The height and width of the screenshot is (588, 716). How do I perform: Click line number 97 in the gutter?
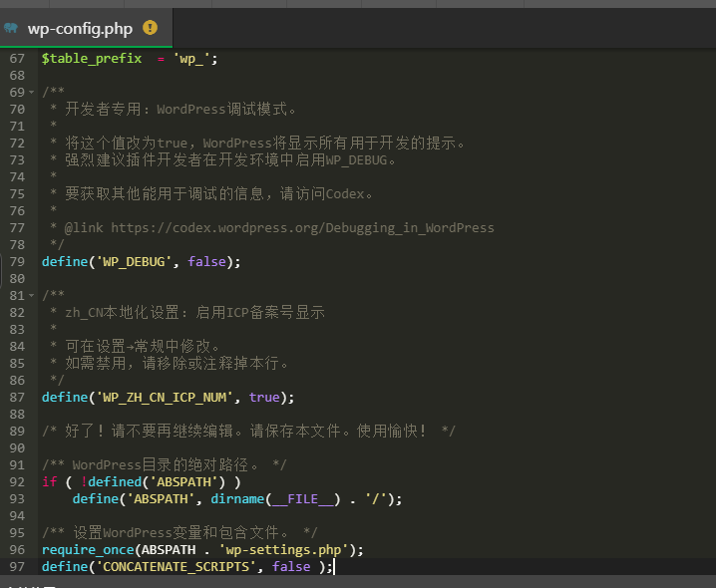point(17,567)
